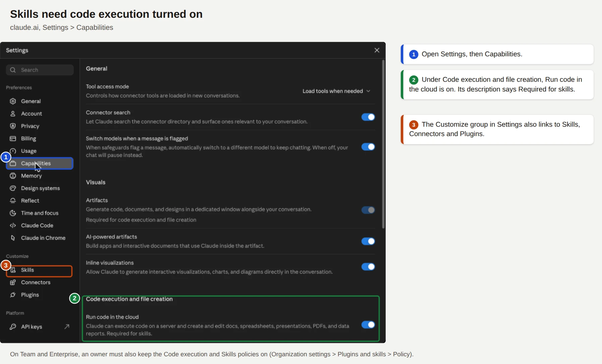The height and width of the screenshot is (364, 602).
Task: Toggle Connector search switch
Action: pos(368,117)
